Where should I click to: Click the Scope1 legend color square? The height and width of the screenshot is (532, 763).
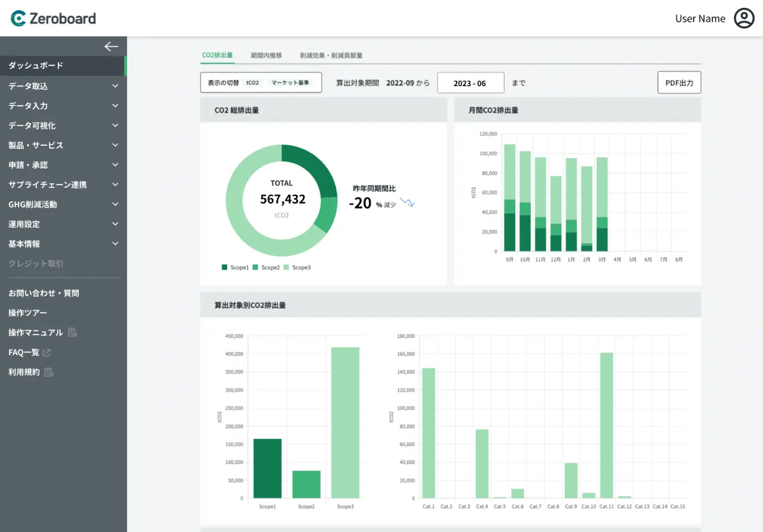point(224,268)
